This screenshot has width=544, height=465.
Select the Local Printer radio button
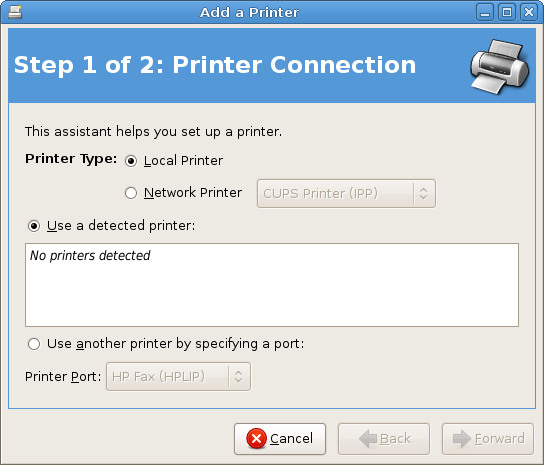tap(131, 161)
